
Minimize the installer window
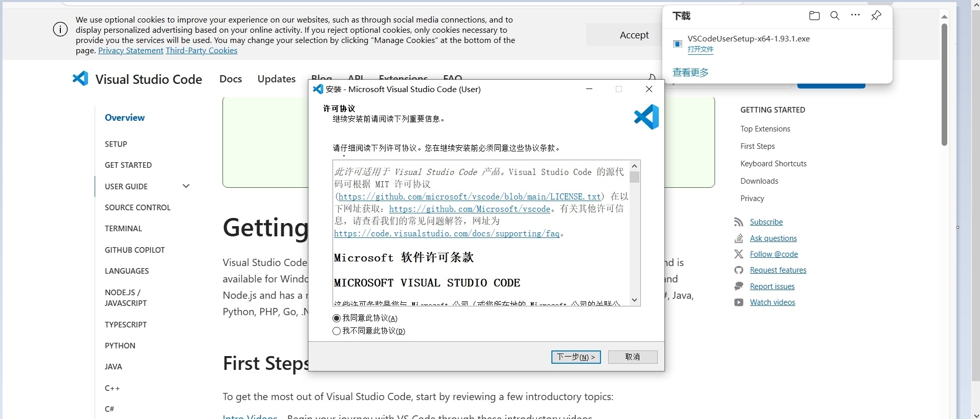pos(589,89)
